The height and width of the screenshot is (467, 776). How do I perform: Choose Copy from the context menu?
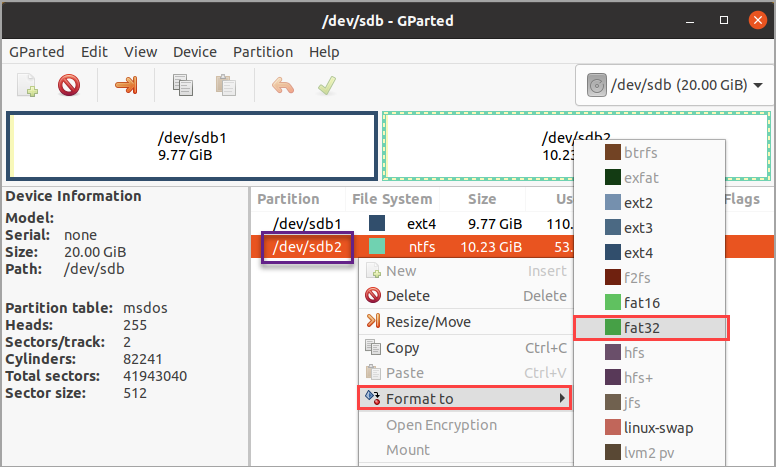466,348
